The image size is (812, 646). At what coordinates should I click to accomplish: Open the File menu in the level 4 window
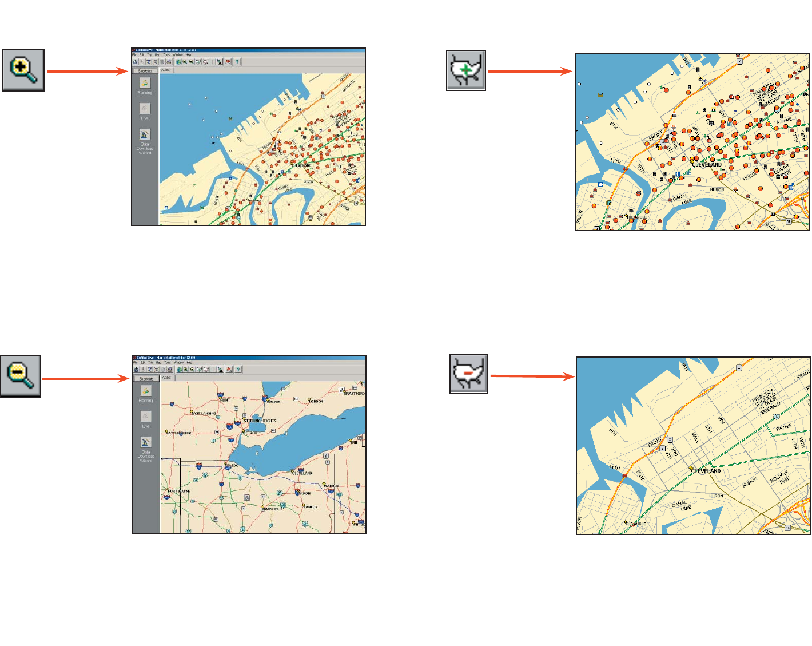136,363
